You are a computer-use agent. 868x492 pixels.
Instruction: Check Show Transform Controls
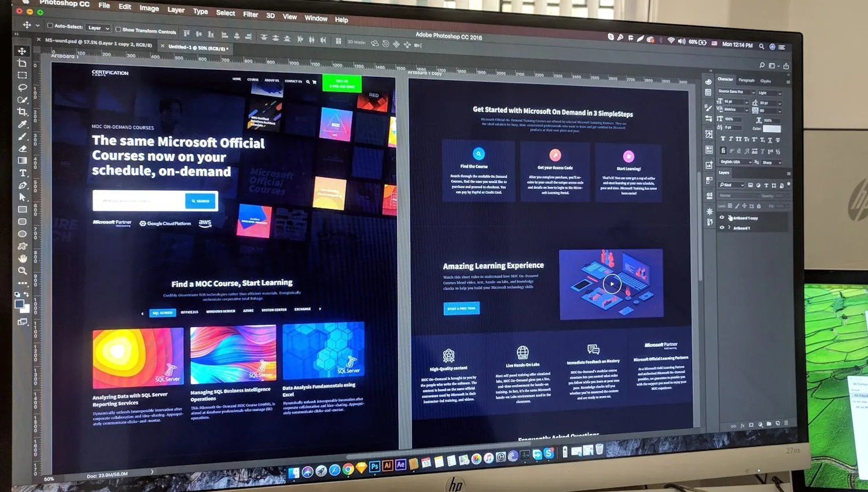[x=118, y=29]
